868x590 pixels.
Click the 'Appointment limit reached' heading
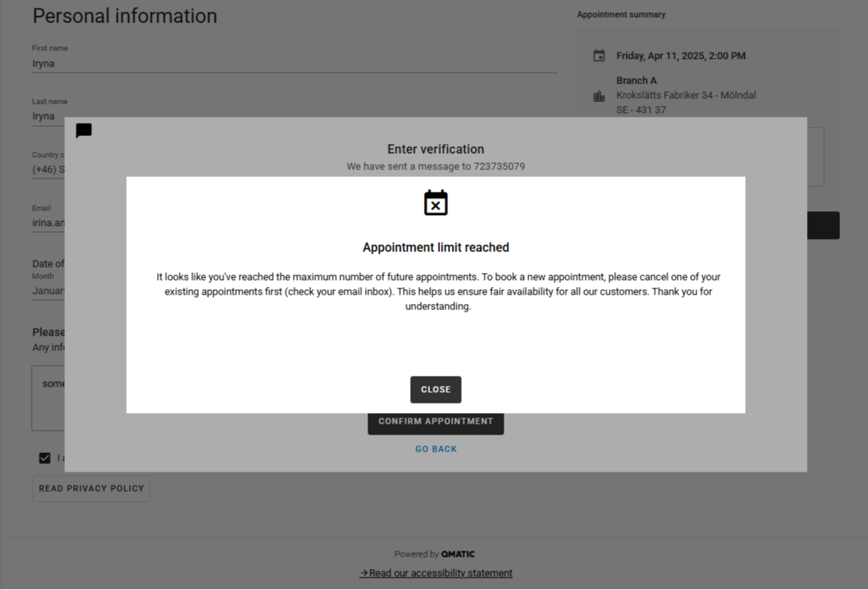point(436,247)
